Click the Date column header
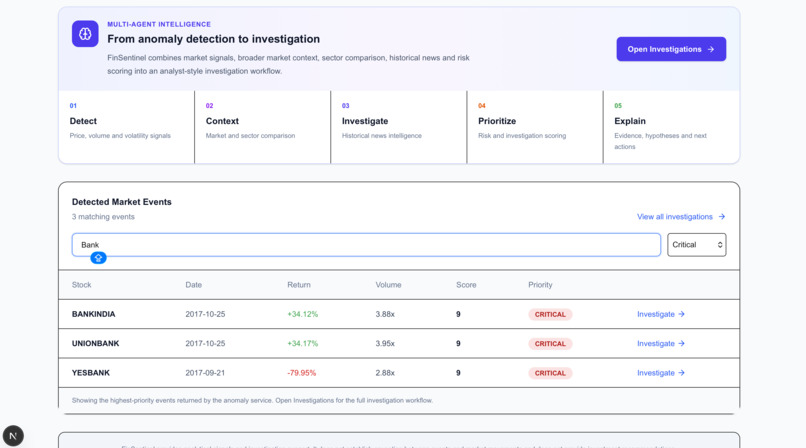 (x=193, y=285)
